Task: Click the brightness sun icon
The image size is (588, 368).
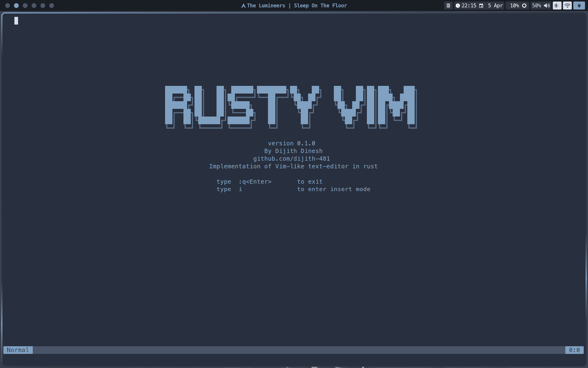Action: click(524, 6)
